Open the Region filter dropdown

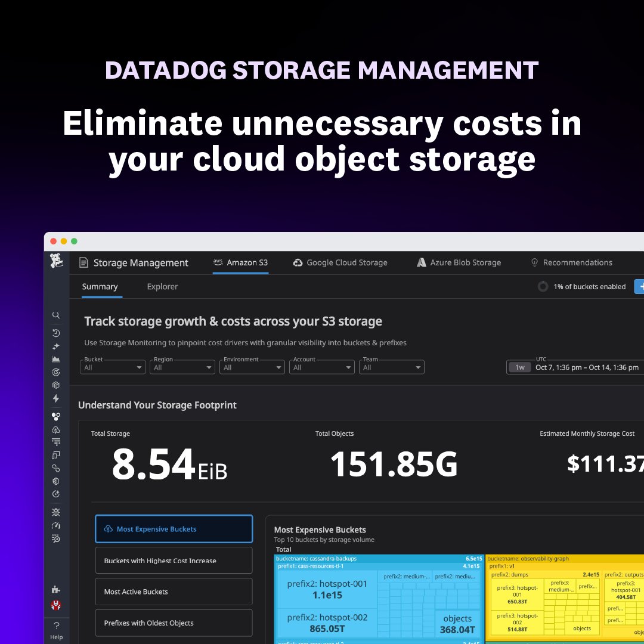[182, 367]
